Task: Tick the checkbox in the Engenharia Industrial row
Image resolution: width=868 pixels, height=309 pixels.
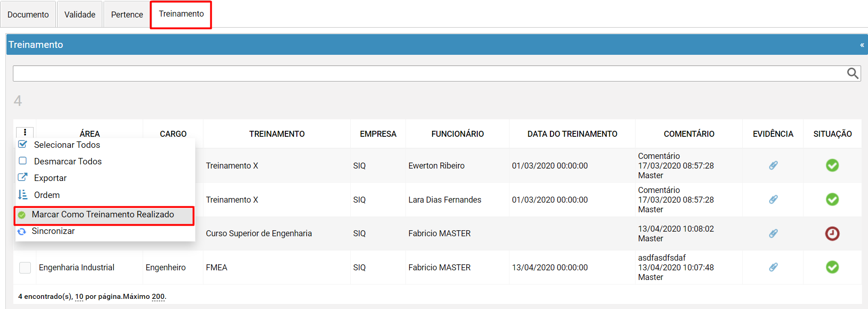Action: click(x=25, y=268)
